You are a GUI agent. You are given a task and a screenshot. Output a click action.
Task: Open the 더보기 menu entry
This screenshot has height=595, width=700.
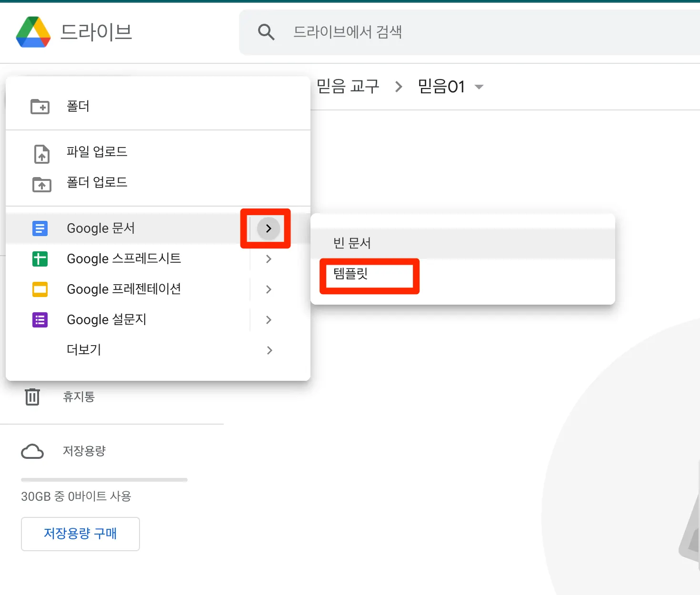pos(158,350)
